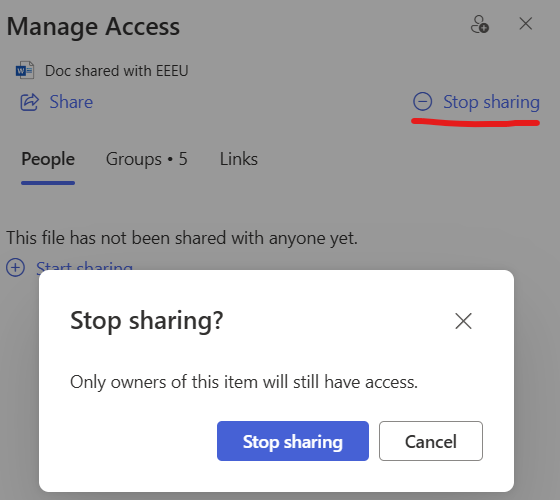Open the Share link
Image resolution: width=560 pixels, height=500 pixels.
(71, 102)
